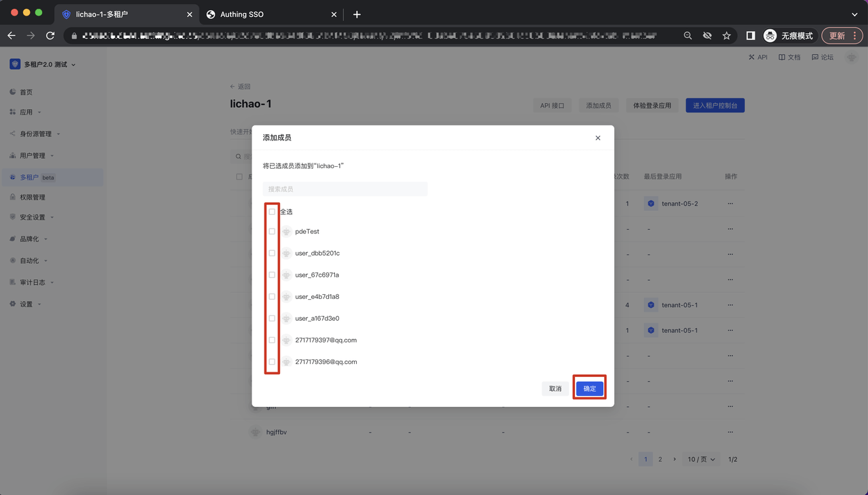Open the 10 / 页 page size dropdown
The image size is (868, 495).
click(x=701, y=459)
